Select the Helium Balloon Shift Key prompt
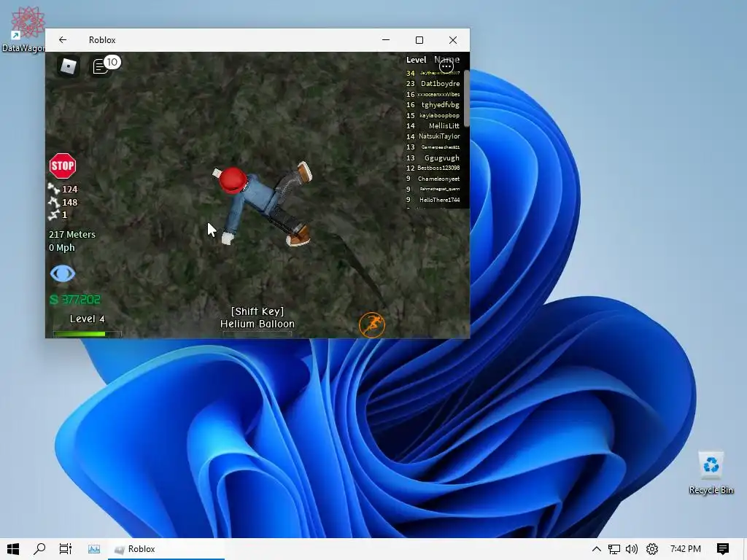 258,318
